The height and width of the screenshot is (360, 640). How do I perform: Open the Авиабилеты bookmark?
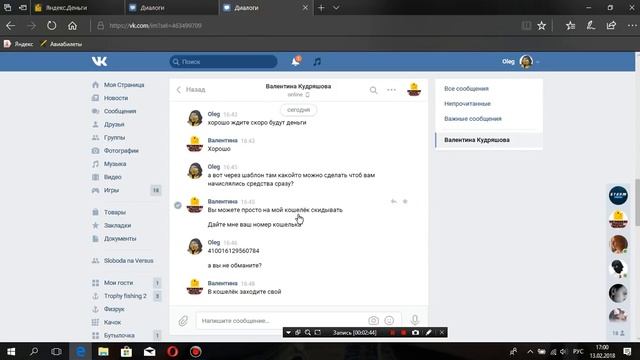(x=61, y=44)
